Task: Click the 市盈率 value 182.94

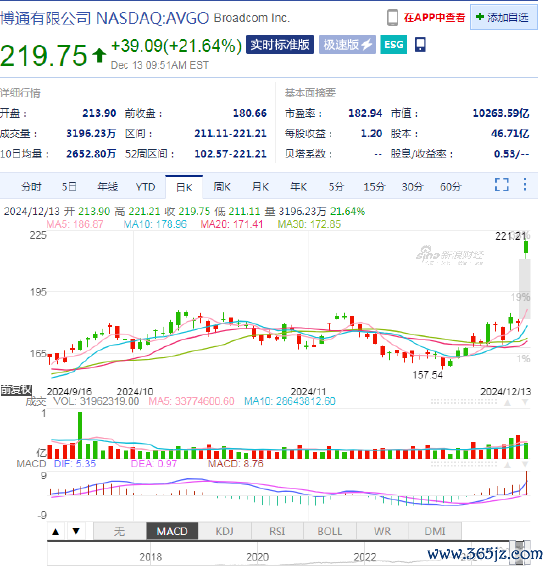Action: (x=365, y=113)
